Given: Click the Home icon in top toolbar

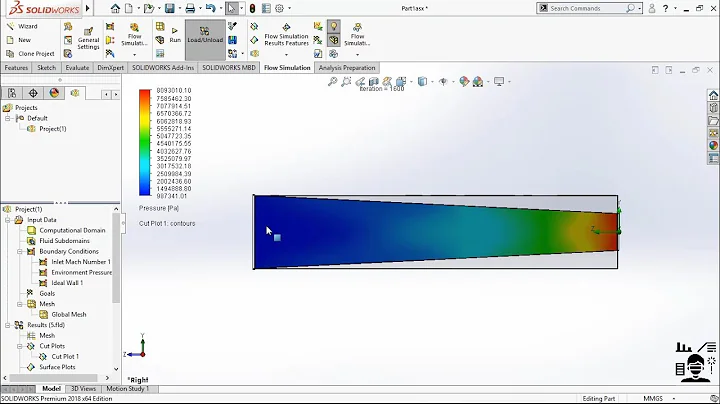Looking at the screenshot, I should pos(115,8).
